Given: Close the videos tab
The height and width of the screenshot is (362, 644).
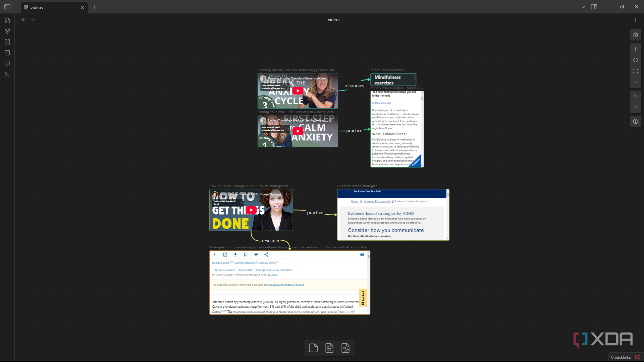Looking at the screenshot, I should point(83,7).
